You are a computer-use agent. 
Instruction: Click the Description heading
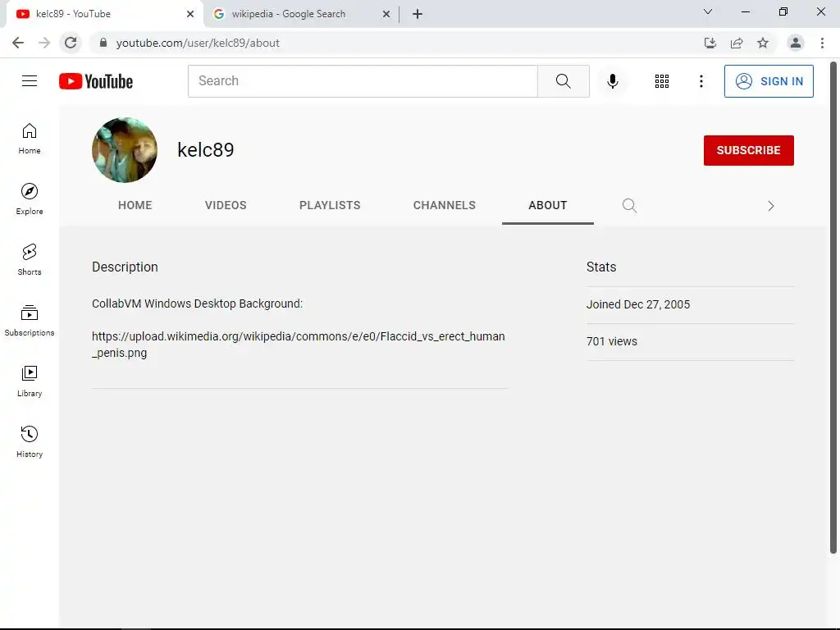(125, 267)
